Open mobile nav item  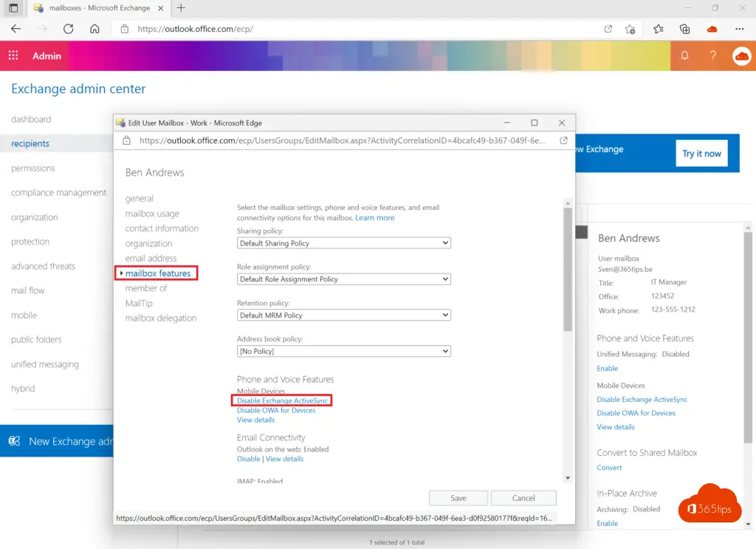coord(24,315)
